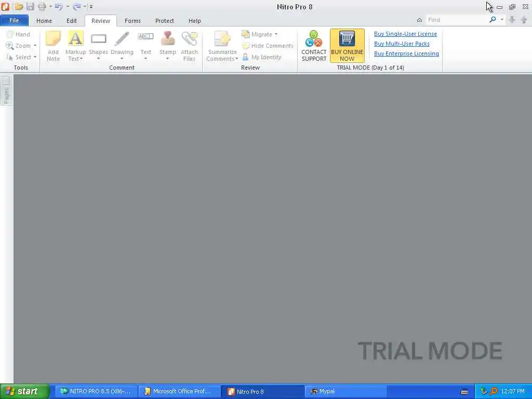
Task: Click the orange magnifier system tray icon
Action: pos(494,392)
